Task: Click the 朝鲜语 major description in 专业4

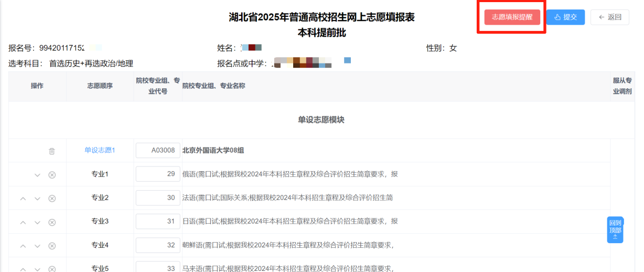Action: click(x=288, y=245)
